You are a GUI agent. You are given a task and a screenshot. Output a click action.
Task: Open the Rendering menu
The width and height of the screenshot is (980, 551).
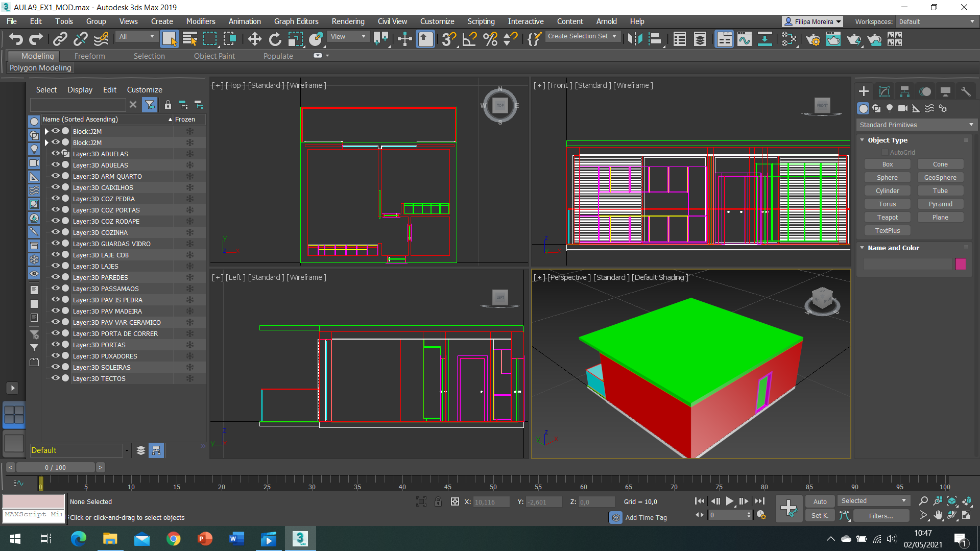pos(348,21)
